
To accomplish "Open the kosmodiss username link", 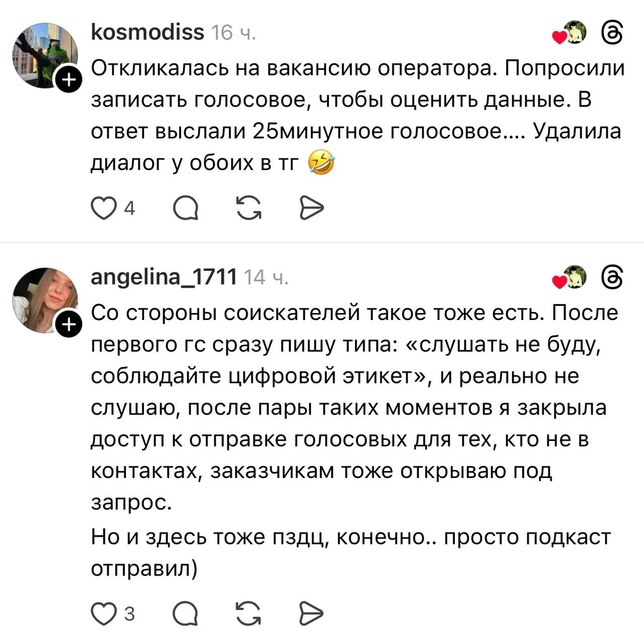I will tap(147, 33).
